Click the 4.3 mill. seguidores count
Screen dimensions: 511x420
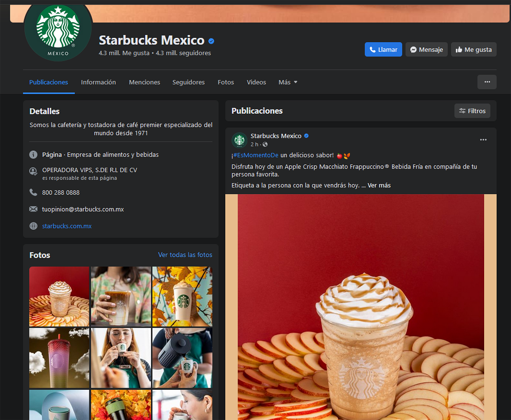[x=183, y=53]
